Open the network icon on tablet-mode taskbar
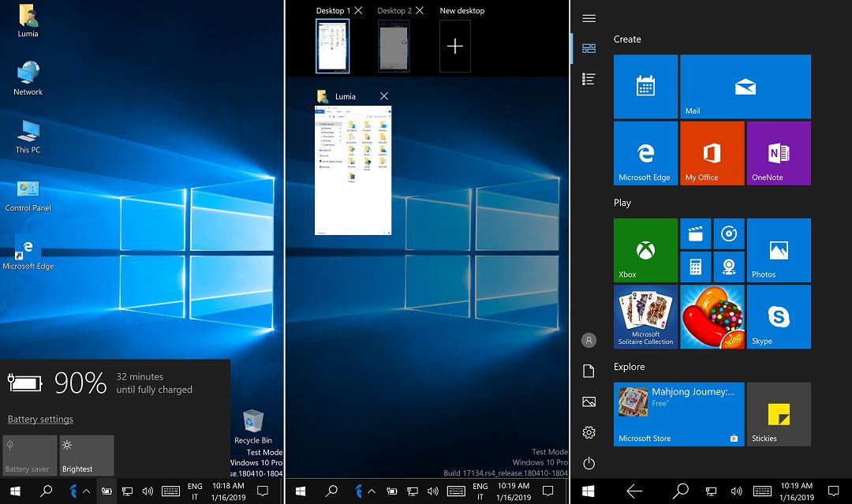Image resolution: width=852 pixels, height=504 pixels. (x=711, y=491)
